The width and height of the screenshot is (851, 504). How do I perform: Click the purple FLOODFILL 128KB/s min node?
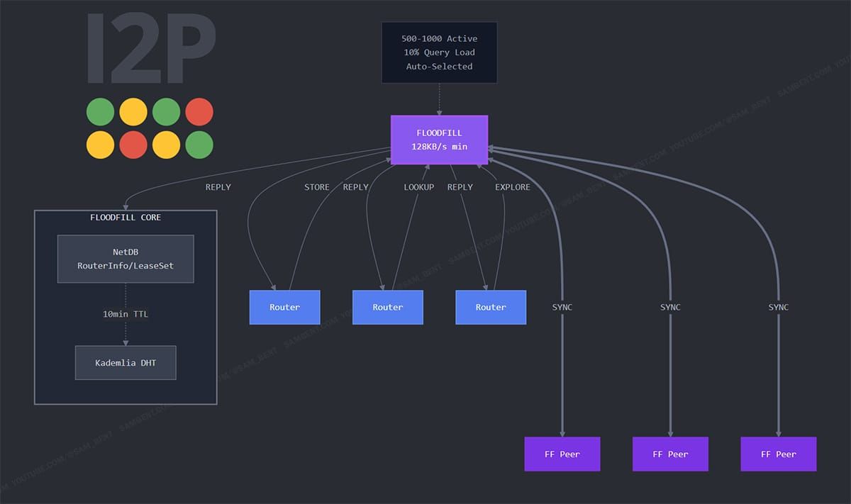439,139
